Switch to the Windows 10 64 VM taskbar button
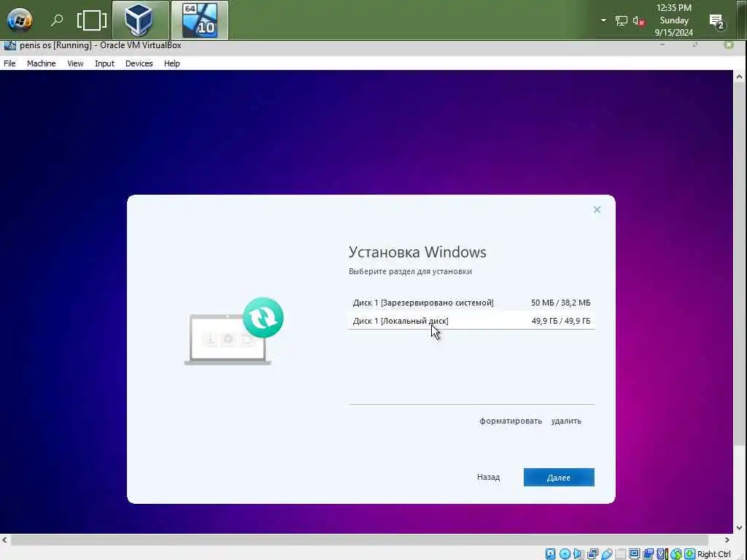Screen dimensions: 747x560 tap(200, 20)
